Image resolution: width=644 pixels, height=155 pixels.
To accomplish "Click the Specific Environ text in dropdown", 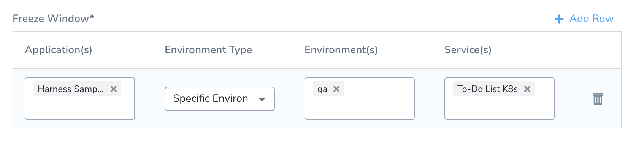I will pyautogui.click(x=211, y=98).
